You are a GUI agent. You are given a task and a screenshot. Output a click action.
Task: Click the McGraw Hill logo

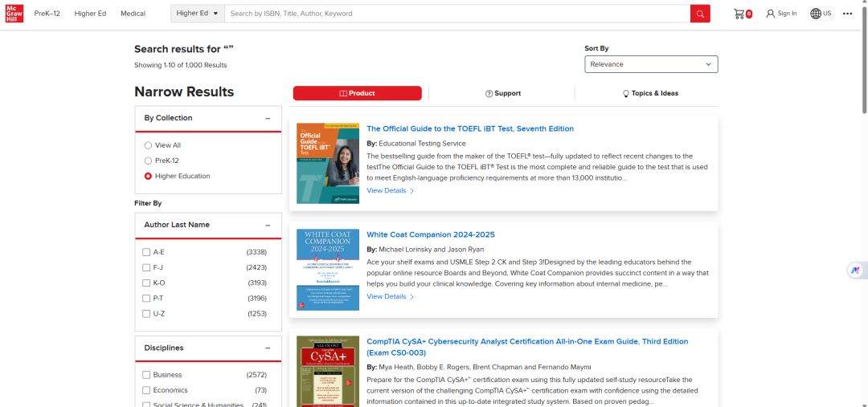tap(14, 14)
